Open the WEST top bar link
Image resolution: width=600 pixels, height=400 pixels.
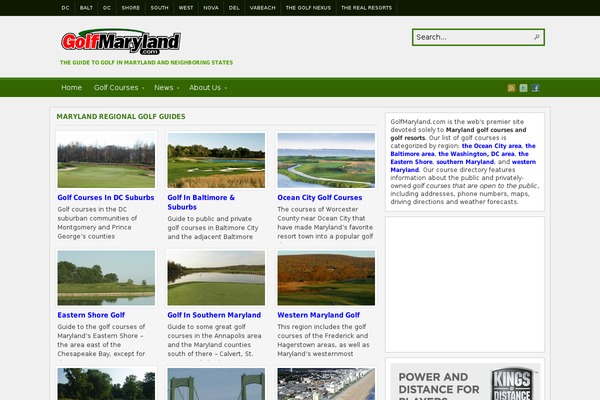click(186, 8)
